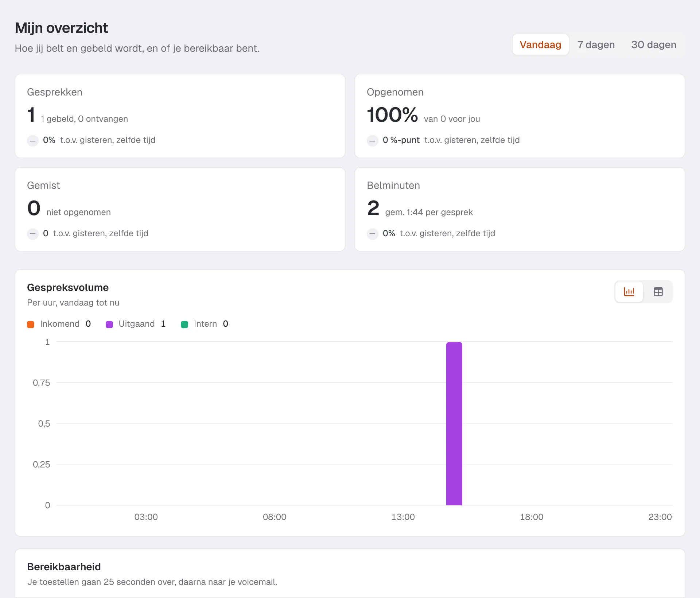Click the 100% Opgenomen value
700x598 pixels.
tap(392, 115)
